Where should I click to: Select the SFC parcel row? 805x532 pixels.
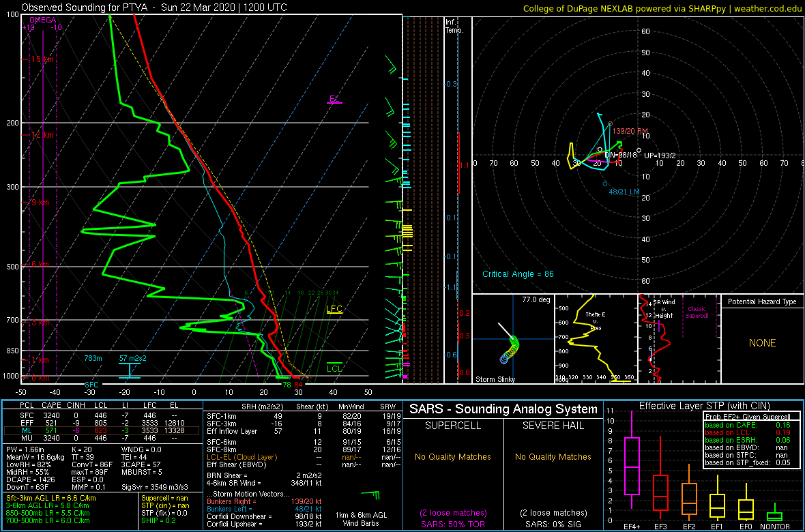[x=102, y=415]
